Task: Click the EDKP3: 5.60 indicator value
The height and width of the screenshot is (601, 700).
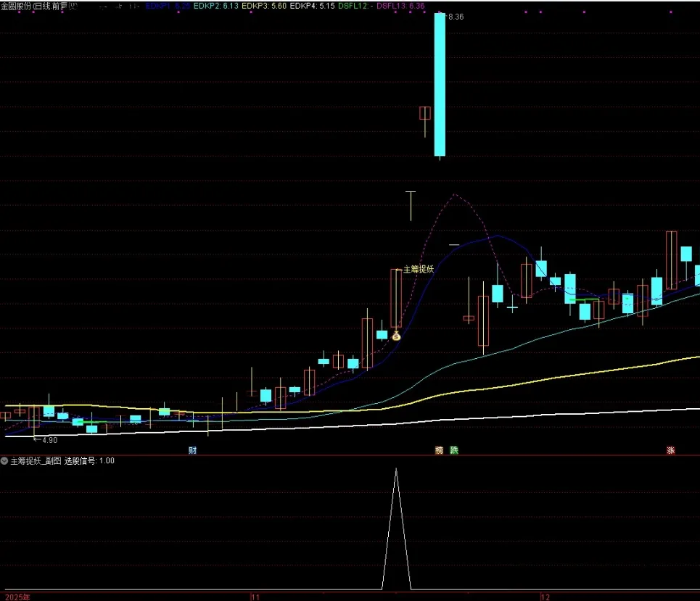Action: [264, 7]
